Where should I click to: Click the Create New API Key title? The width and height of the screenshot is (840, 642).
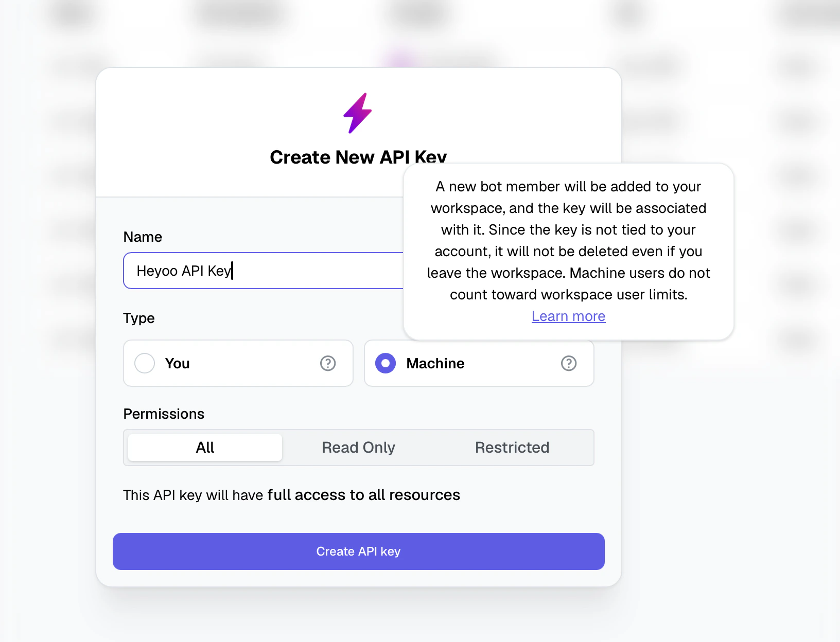pos(358,157)
